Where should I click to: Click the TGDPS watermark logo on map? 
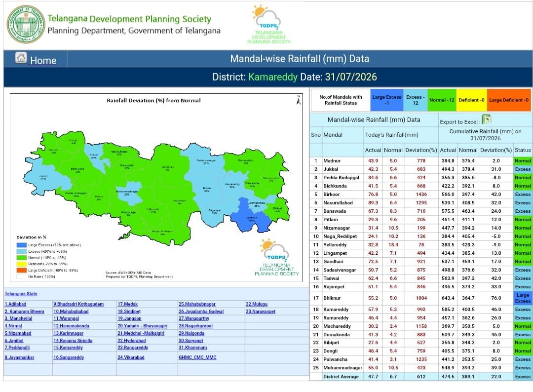276,257
